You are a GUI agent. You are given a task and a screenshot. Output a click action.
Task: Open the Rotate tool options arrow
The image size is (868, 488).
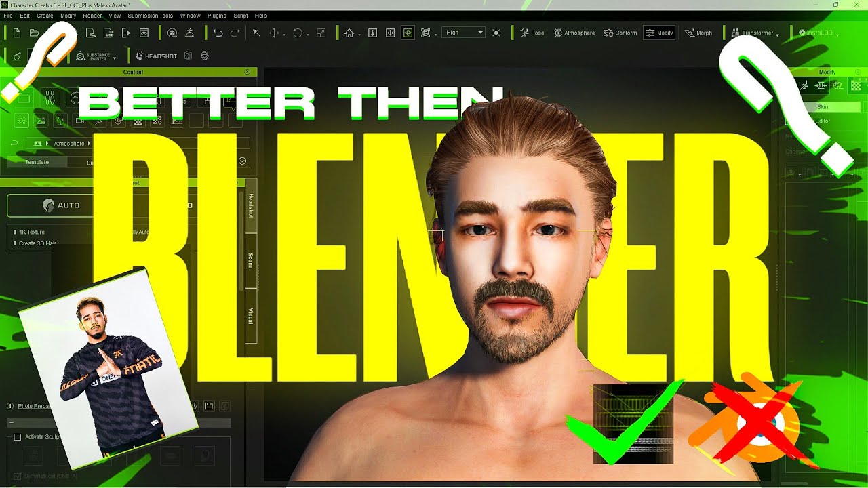pyautogui.click(x=307, y=34)
